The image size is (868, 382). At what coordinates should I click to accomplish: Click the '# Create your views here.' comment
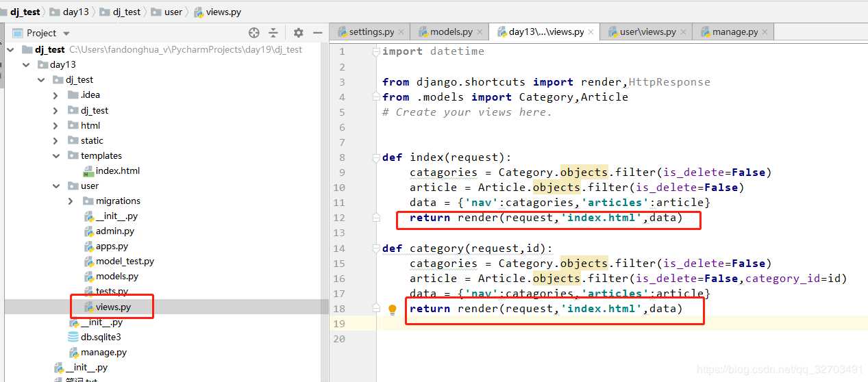point(467,112)
